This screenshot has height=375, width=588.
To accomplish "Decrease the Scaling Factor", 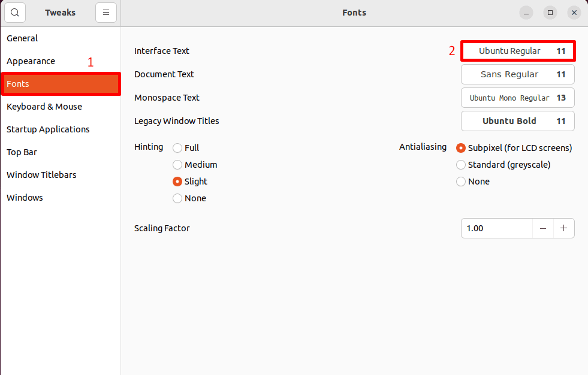I will 543,228.
